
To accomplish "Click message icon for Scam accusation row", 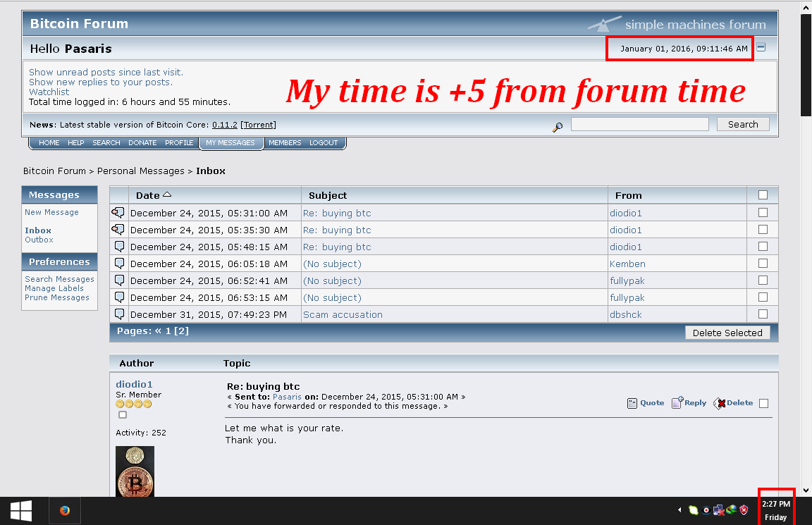I will [120, 314].
